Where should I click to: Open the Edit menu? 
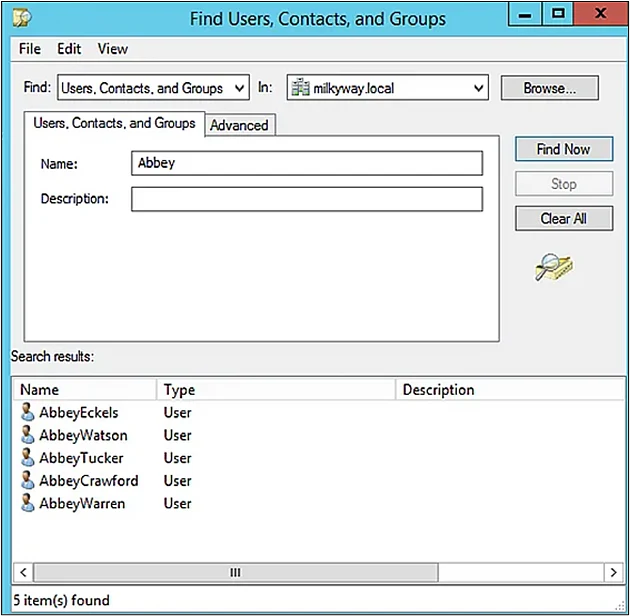69,49
